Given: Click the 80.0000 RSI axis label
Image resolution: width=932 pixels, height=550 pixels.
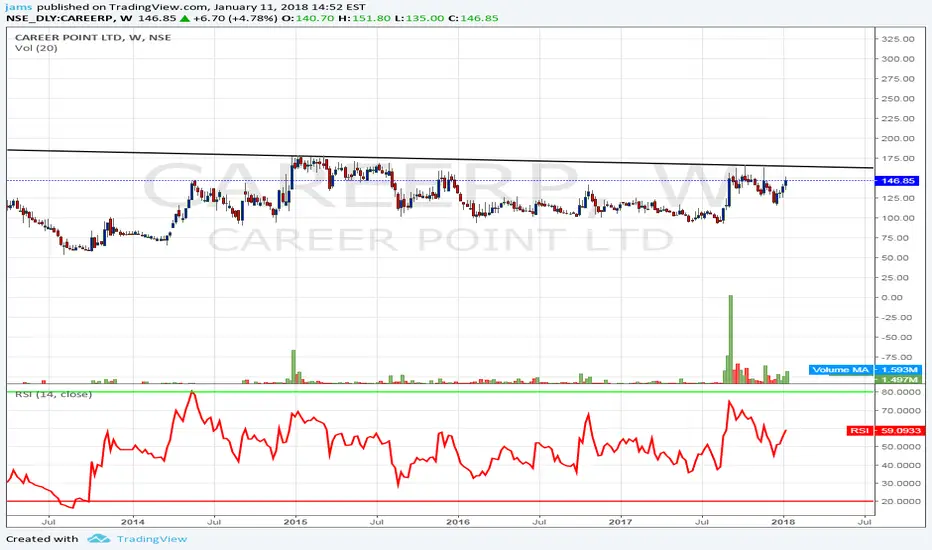Looking at the screenshot, I should pos(901,392).
